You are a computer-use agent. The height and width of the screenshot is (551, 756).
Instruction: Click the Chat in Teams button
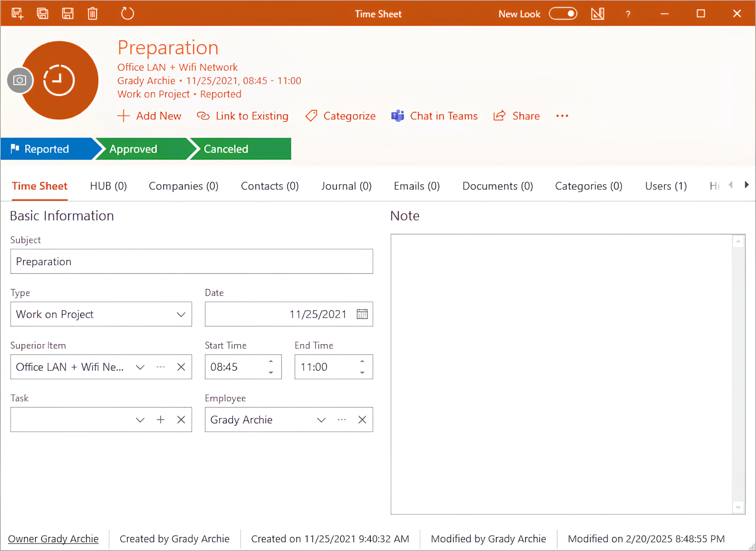[x=434, y=116]
